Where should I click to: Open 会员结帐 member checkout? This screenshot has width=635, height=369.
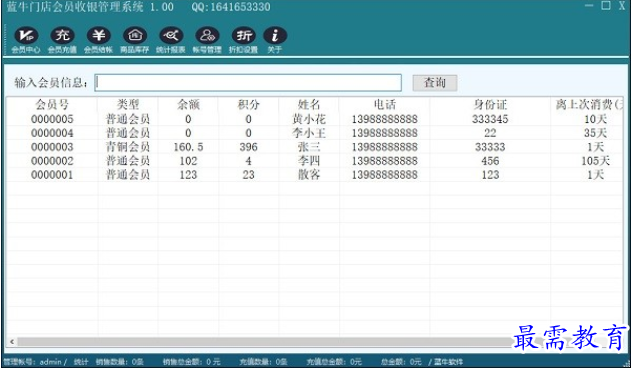tap(98, 40)
